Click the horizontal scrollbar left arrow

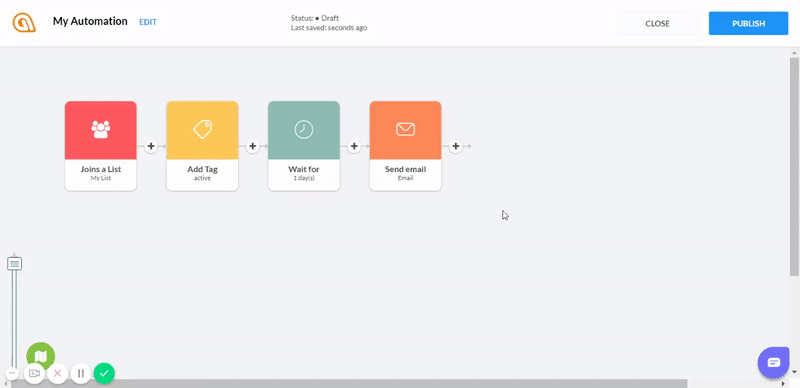point(5,383)
